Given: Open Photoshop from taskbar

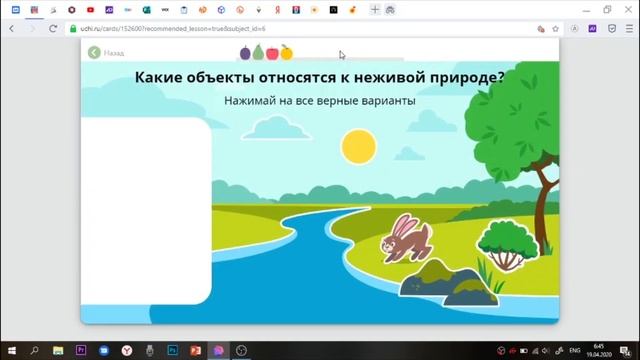Looking at the screenshot, I should pos(173,350).
